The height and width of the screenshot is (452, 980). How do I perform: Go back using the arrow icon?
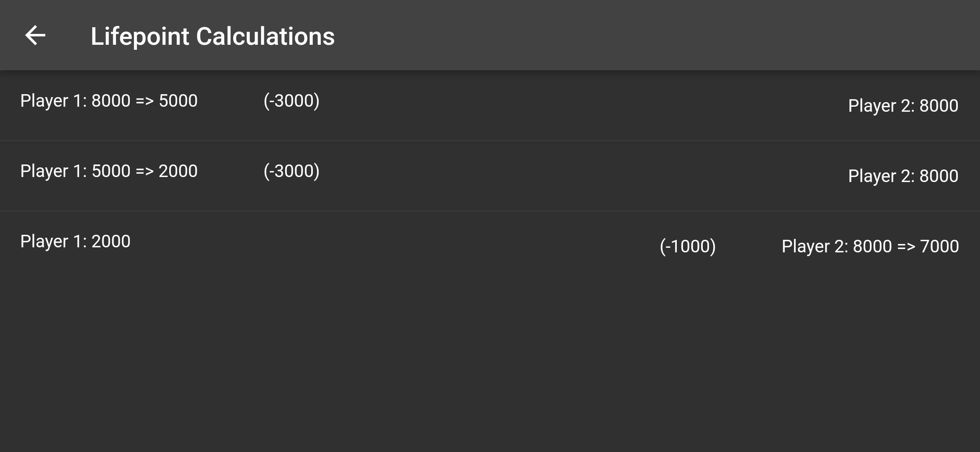click(35, 35)
